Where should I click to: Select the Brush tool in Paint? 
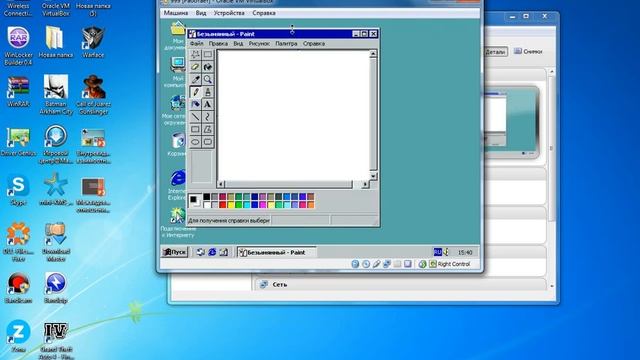point(208,92)
